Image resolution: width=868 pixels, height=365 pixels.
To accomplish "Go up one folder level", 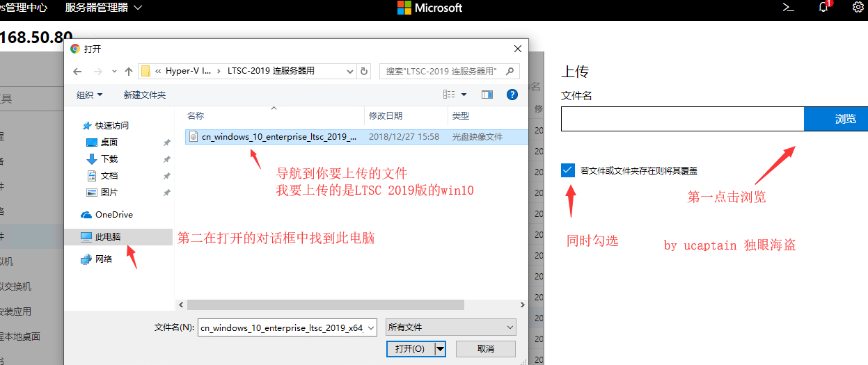I will tap(128, 71).
